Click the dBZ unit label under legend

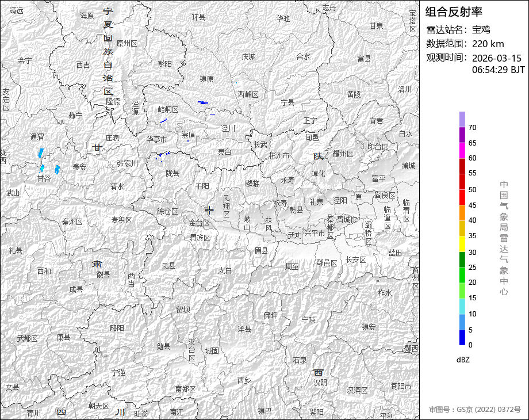463,360
